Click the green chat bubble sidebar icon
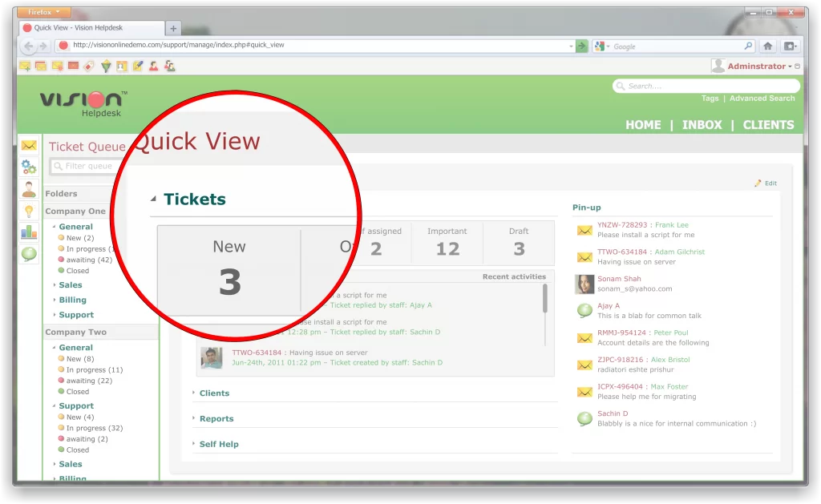The image size is (821, 504). 29,254
